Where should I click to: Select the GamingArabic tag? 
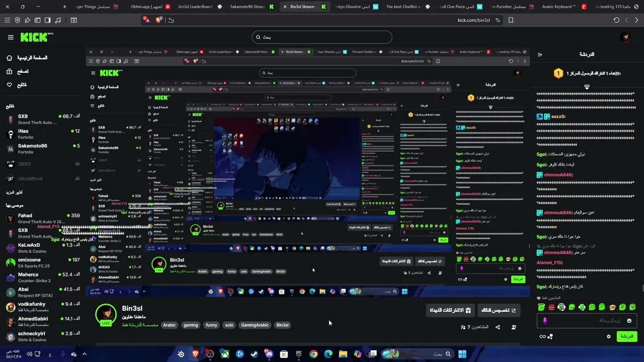(x=255, y=325)
